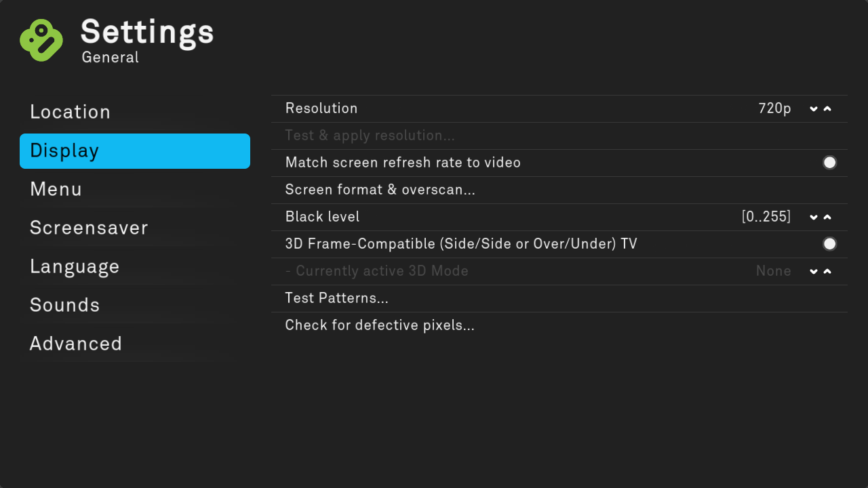Run Check for defective pixels
This screenshot has height=488, width=868.
380,325
